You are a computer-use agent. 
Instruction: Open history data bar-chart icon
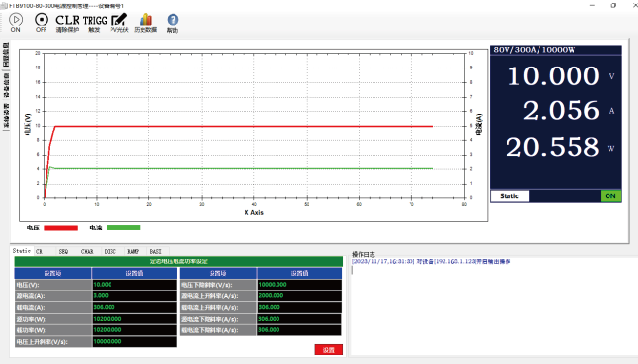pyautogui.click(x=146, y=23)
